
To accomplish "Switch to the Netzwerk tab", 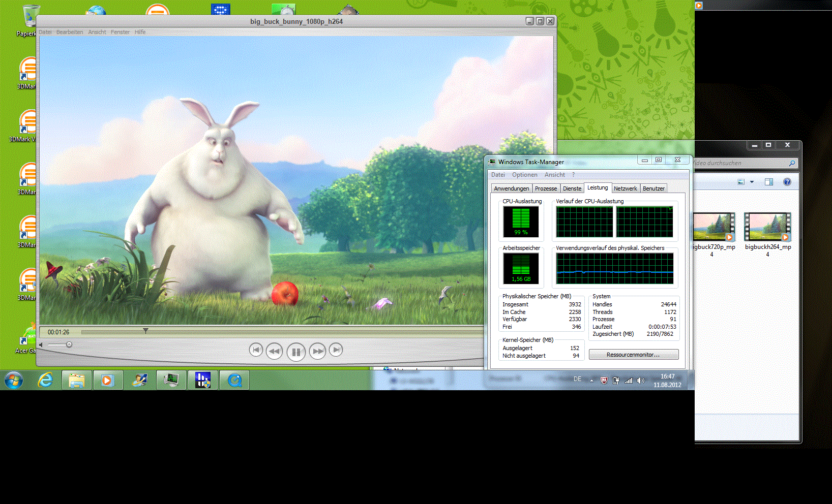I will (626, 188).
